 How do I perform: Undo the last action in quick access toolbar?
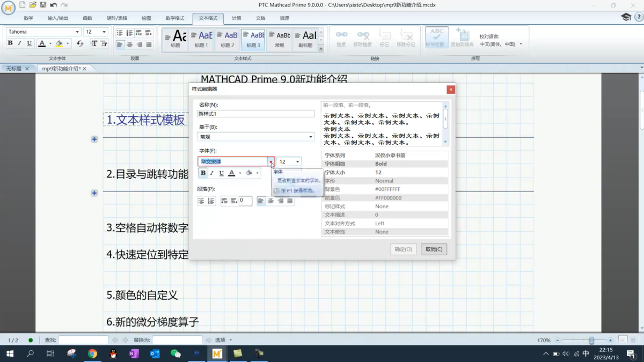[x=54, y=5]
